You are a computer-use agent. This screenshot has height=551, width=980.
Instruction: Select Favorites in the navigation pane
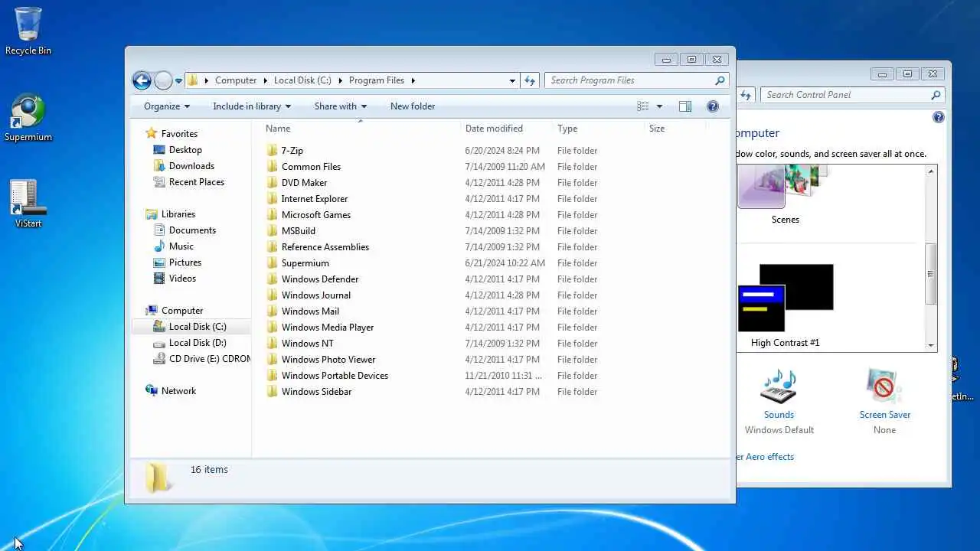[x=179, y=134]
